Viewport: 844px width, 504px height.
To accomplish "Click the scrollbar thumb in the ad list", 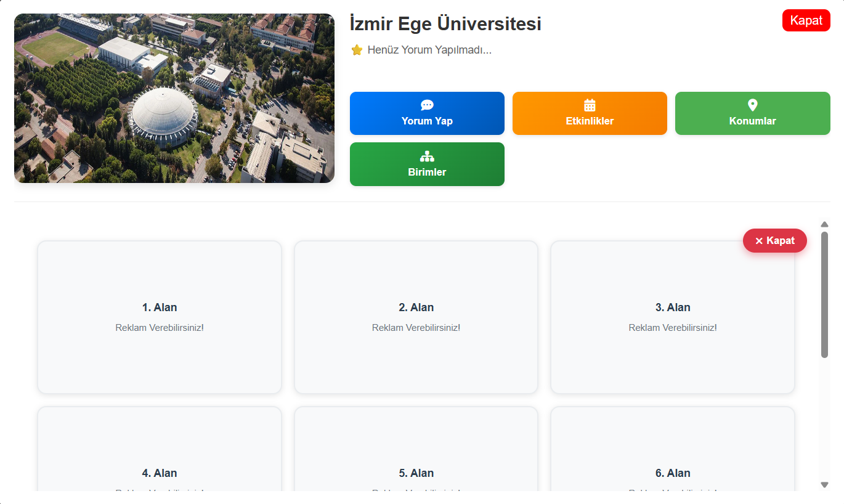I will (x=824, y=294).
